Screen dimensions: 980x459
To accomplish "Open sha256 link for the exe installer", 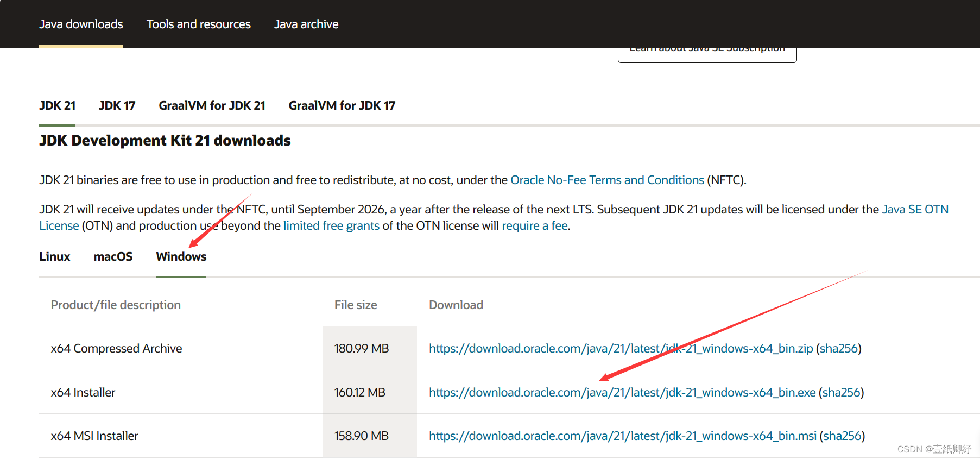I will 842,392.
